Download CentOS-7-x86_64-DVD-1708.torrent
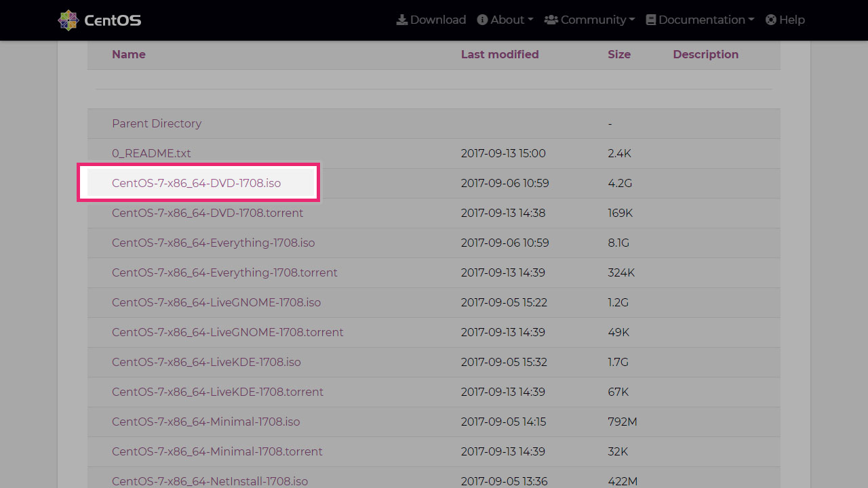 (208, 213)
